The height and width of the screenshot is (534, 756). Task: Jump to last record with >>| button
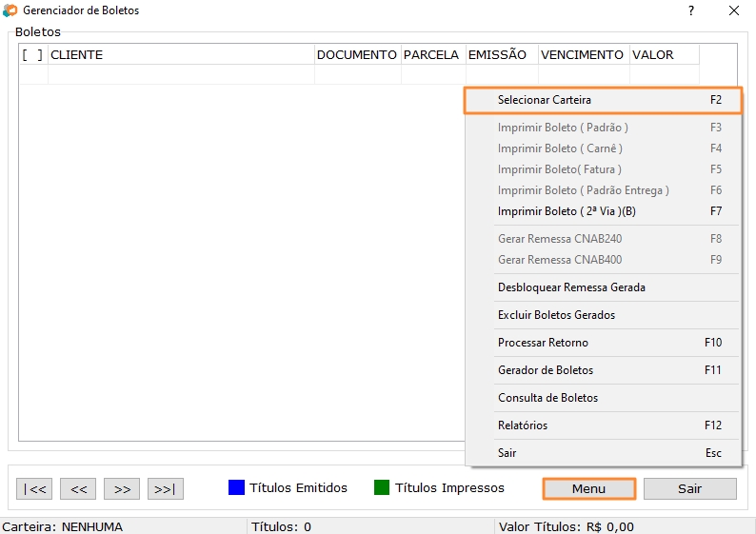(x=165, y=489)
